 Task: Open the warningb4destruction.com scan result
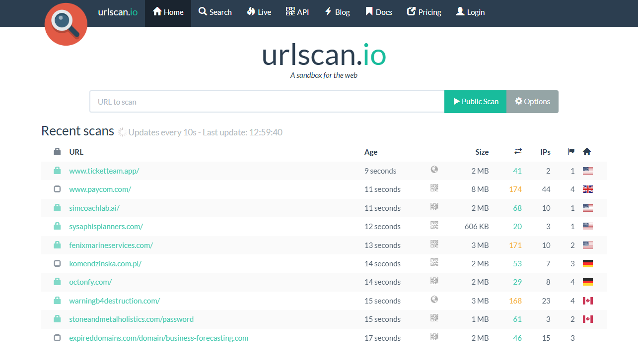(x=114, y=301)
